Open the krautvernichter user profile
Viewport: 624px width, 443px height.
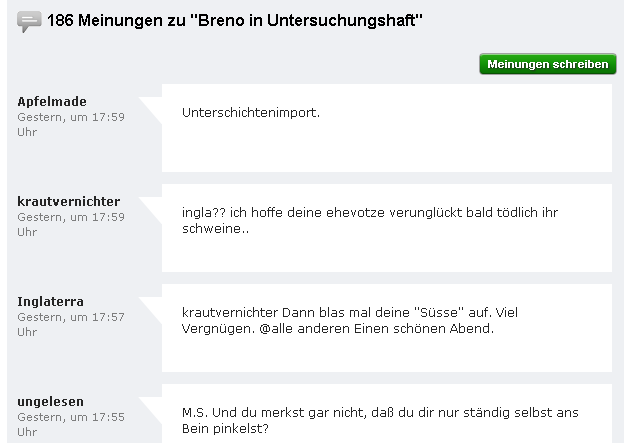(68, 201)
